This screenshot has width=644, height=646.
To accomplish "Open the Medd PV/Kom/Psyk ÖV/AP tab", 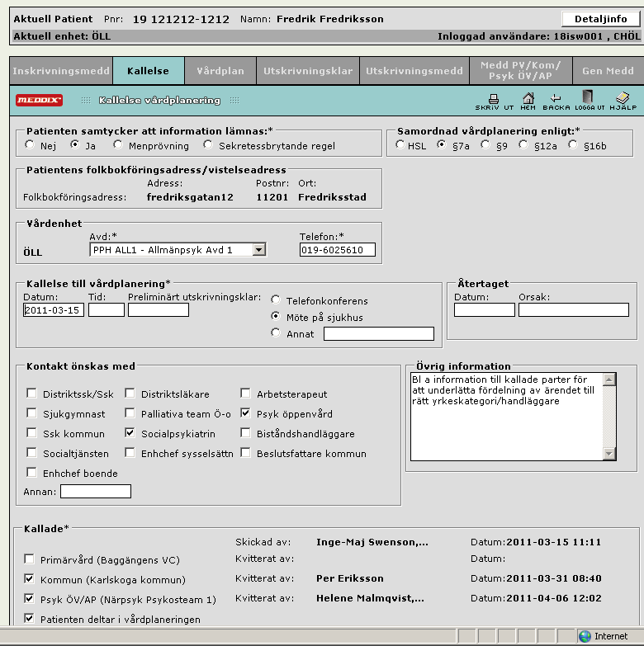I will click(x=521, y=71).
